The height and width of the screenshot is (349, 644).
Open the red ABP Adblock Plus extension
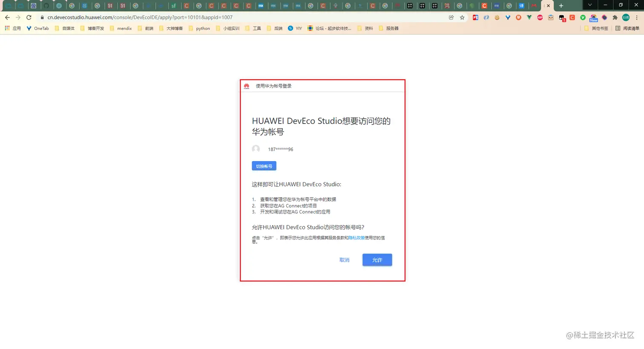tap(540, 17)
